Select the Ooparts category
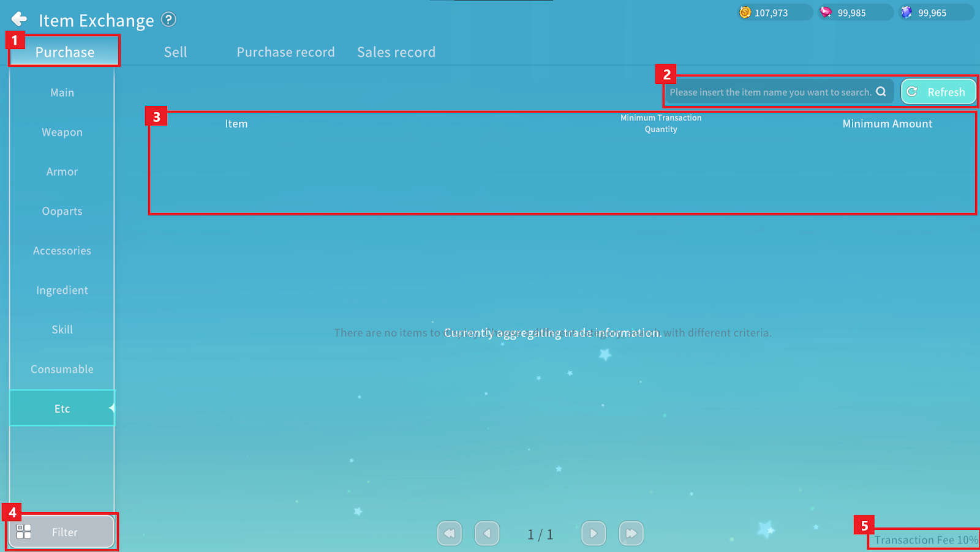 (x=62, y=211)
